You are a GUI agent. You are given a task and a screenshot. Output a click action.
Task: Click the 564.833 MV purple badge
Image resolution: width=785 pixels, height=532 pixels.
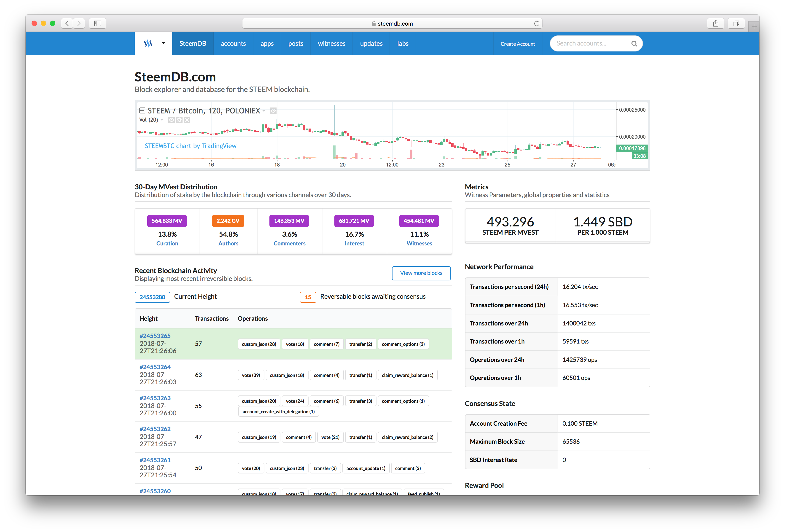coord(167,220)
